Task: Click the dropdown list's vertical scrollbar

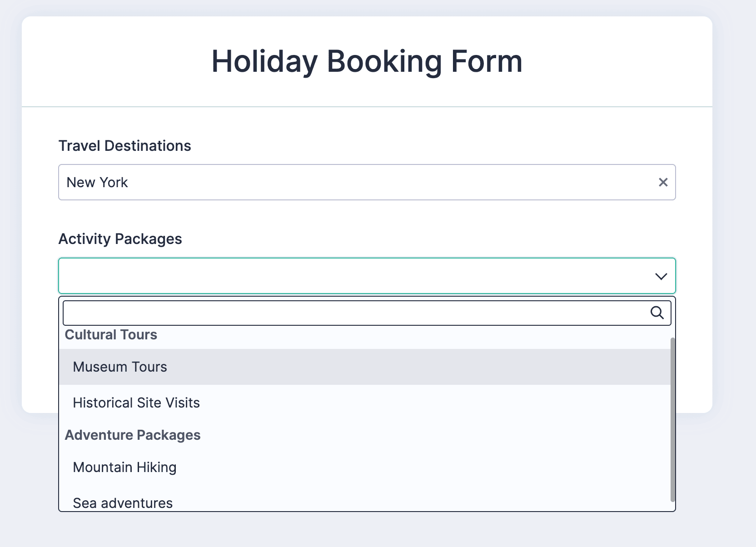Action: pos(673,418)
